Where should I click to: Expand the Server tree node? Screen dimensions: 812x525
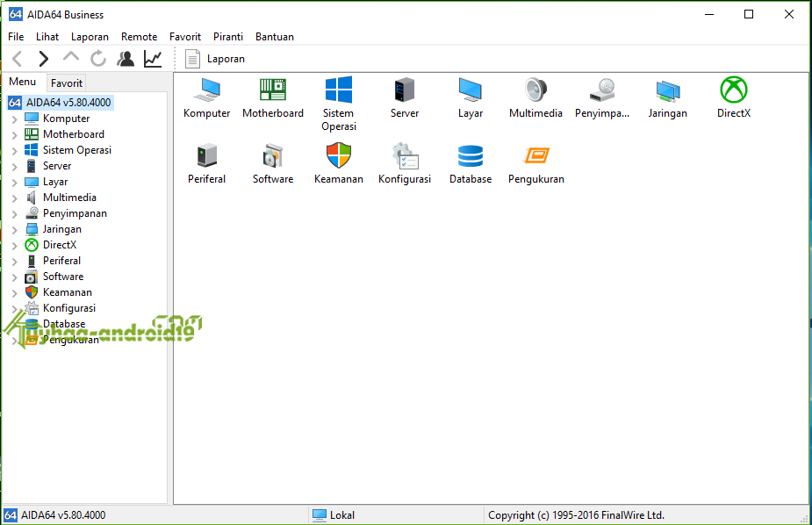15,167
